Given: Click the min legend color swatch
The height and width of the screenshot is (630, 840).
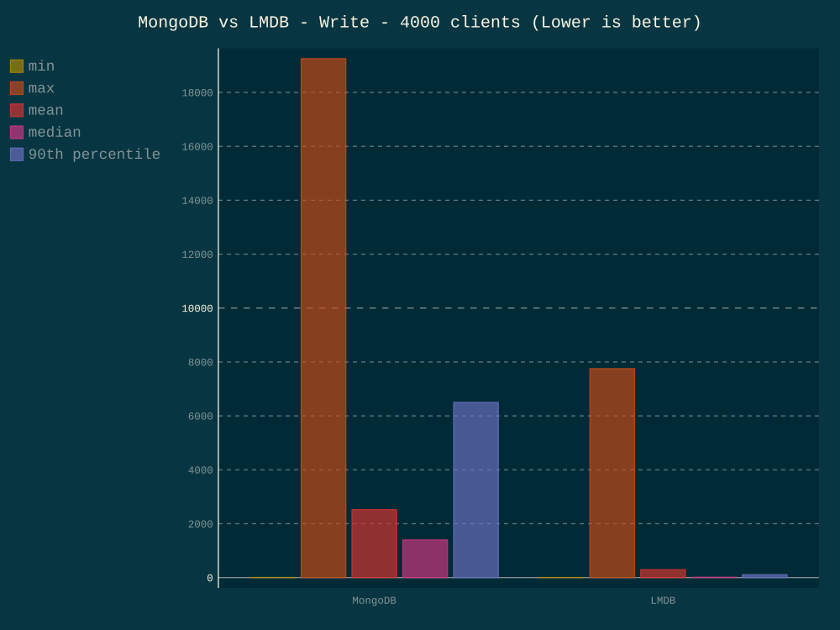Looking at the screenshot, I should pyautogui.click(x=17, y=66).
